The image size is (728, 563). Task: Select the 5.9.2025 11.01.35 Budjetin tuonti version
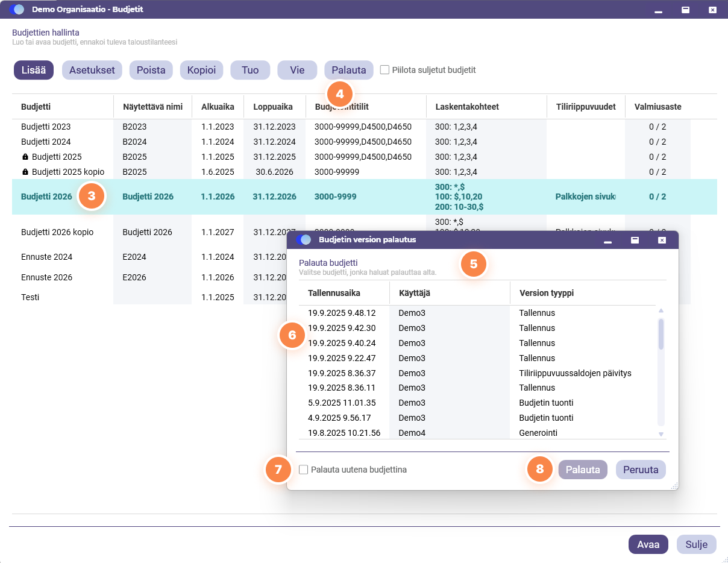pyautogui.click(x=477, y=403)
